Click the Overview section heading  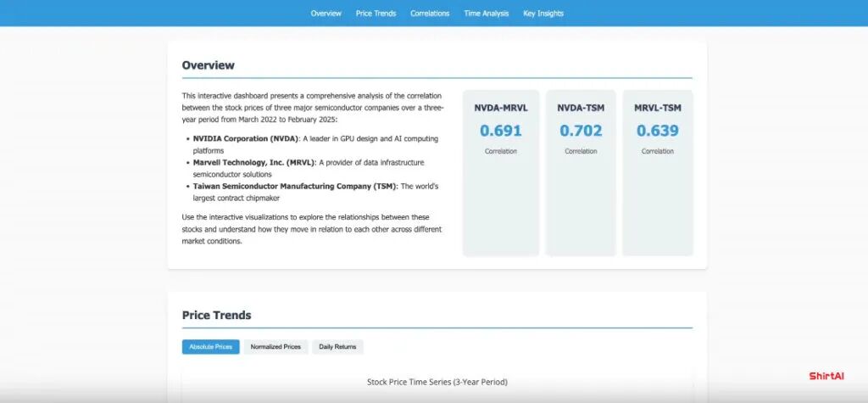[x=209, y=64]
